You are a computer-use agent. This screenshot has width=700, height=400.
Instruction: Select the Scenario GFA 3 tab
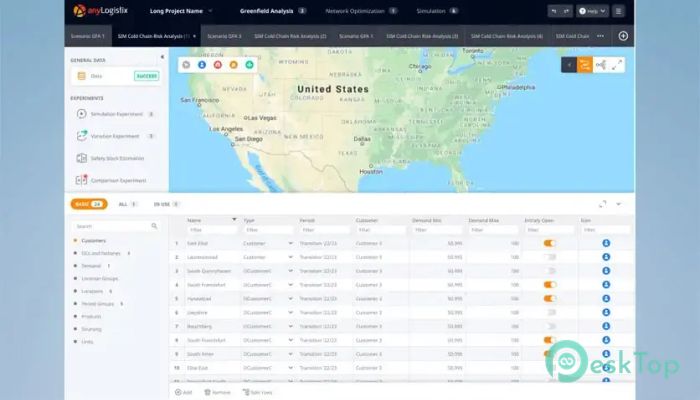224,36
